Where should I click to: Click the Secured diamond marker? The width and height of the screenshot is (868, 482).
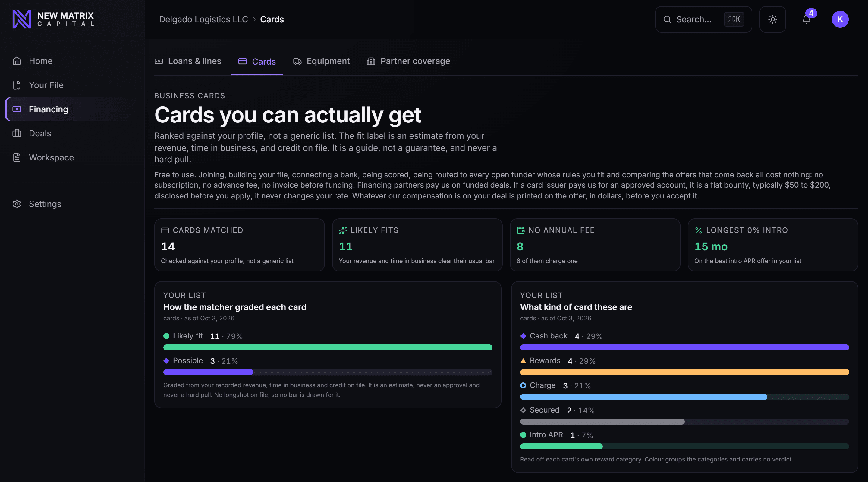pos(523,410)
